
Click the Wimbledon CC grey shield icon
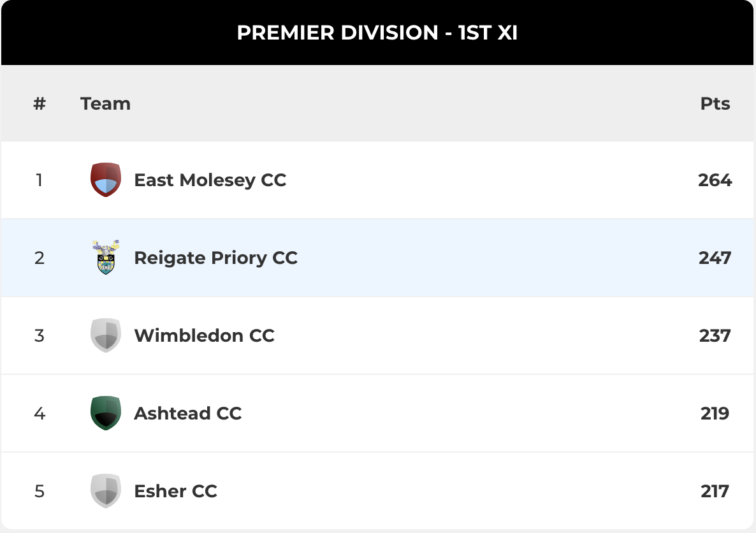click(x=106, y=335)
